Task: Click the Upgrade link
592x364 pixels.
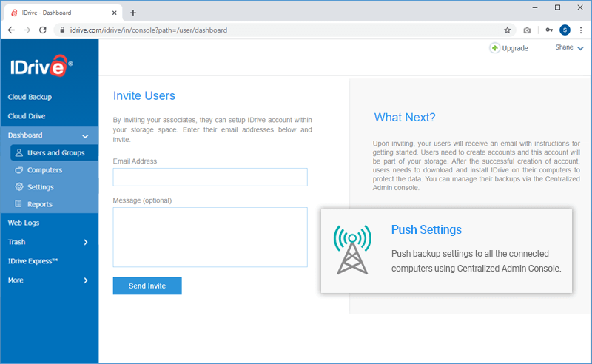Action: click(515, 48)
